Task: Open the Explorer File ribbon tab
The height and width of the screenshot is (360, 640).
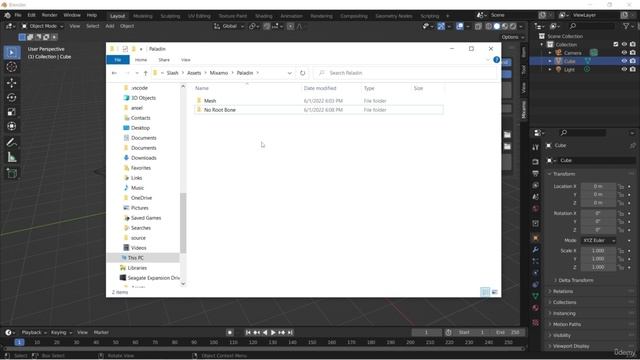Action: coord(118,60)
